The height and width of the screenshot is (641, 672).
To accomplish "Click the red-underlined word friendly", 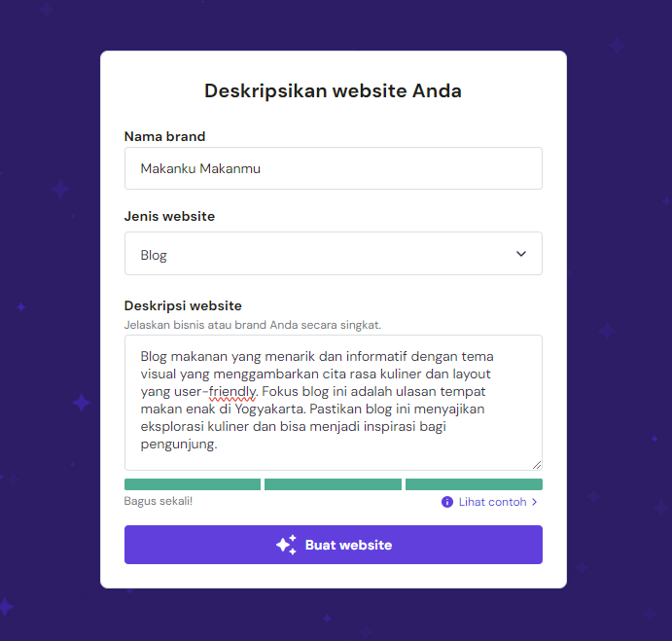I will [x=232, y=392].
